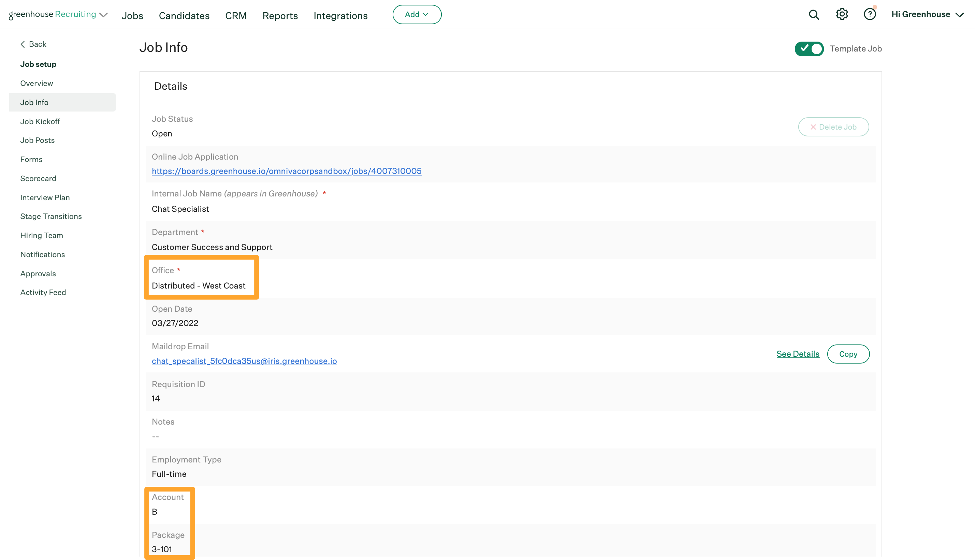
Task: Click the maildrop email link
Action: coord(244,361)
